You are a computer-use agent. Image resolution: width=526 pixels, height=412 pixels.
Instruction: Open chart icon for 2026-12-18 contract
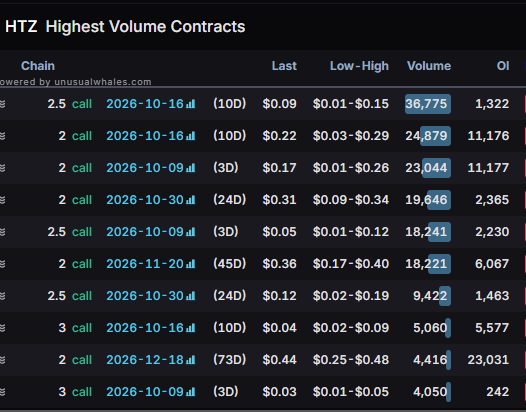[x=191, y=360]
